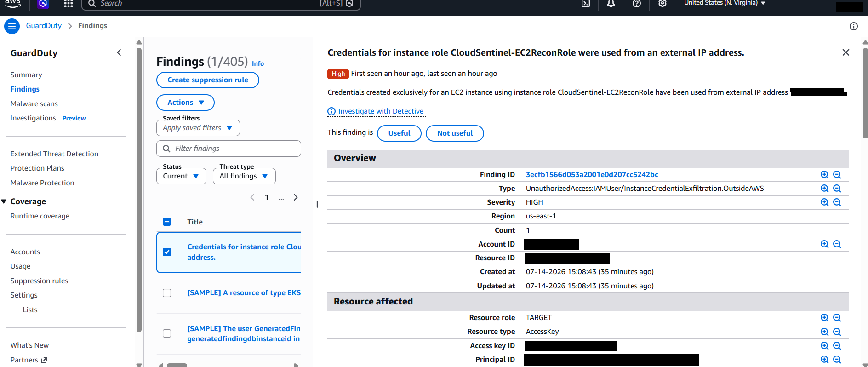This screenshot has width=868, height=367.
Task: Check the SAMPLE EKS resource finding checkbox
Action: point(167,293)
